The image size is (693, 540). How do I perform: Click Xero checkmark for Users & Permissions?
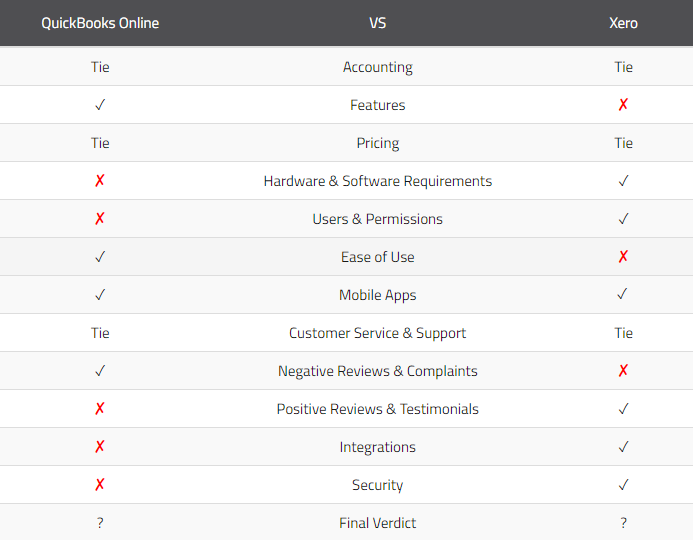click(623, 219)
